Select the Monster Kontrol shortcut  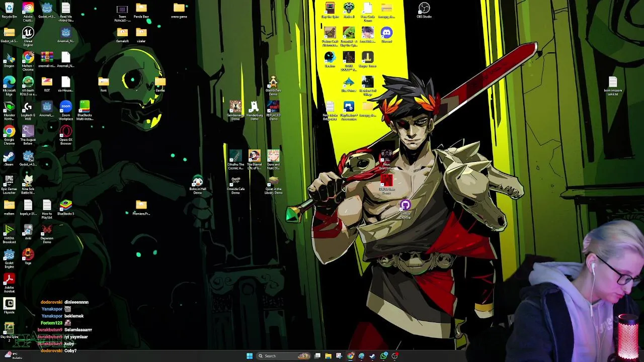click(9, 110)
